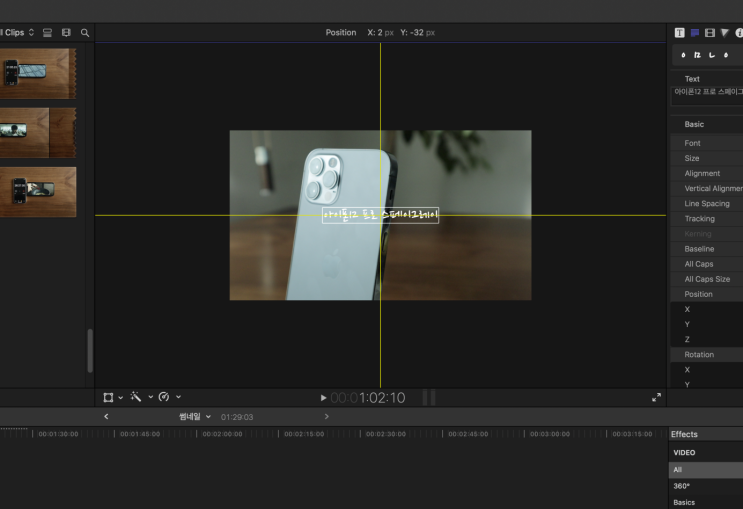Enter full screen viewer with arrows icon
This screenshot has width=743, height=509.
[x=656, y=397]
